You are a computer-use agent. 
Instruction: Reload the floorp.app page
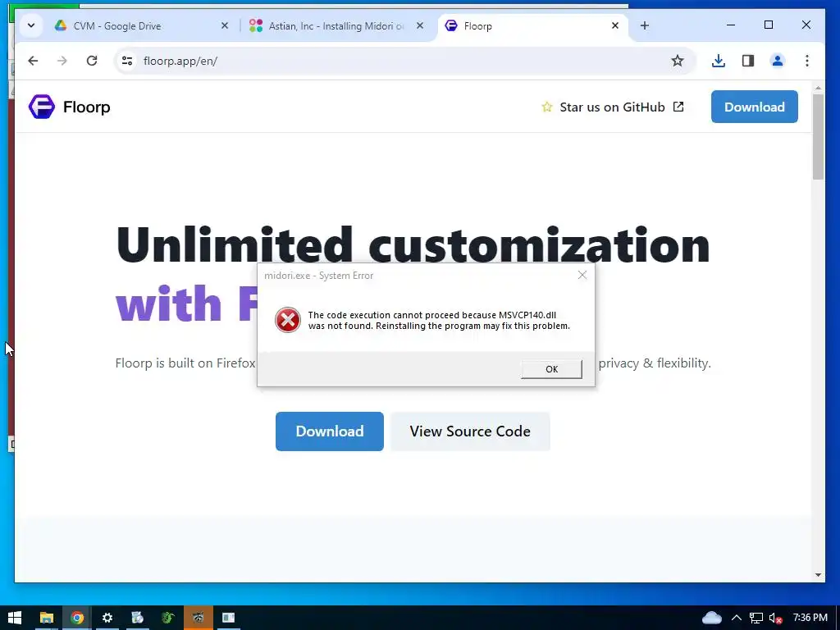[92, 61]
